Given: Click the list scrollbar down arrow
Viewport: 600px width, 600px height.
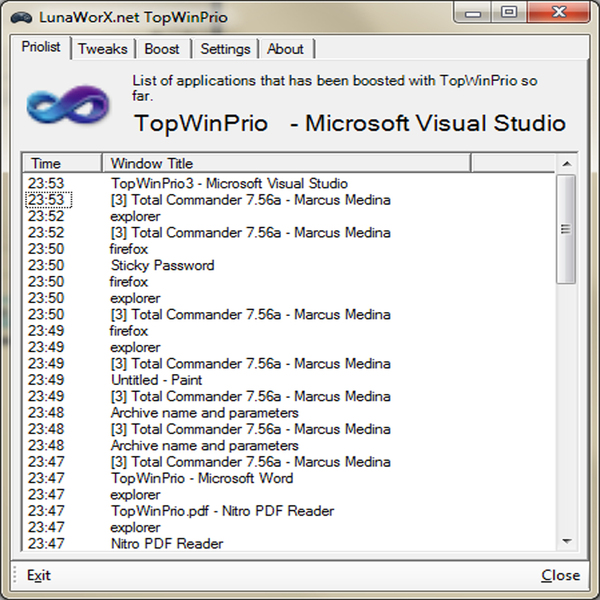Looking at the screenshot, I should pyautogui.click(x=567, y=541).
